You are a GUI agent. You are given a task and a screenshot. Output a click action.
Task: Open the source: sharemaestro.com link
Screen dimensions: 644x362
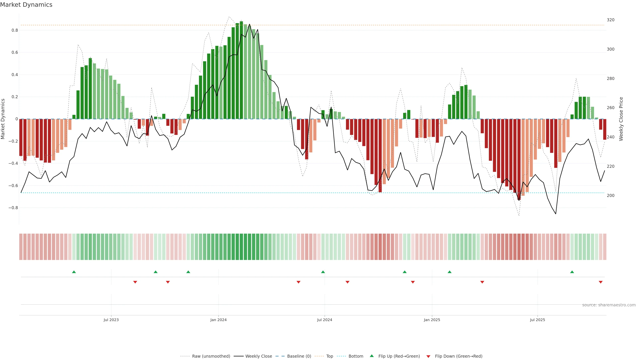(609, 305)
